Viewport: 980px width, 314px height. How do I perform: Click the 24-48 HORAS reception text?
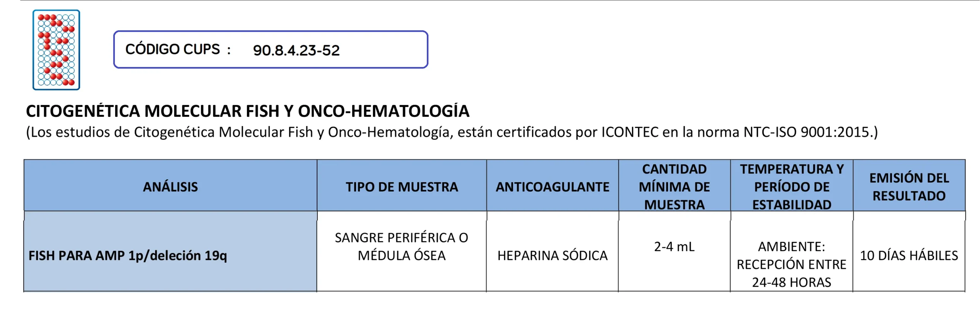[792, 283]
